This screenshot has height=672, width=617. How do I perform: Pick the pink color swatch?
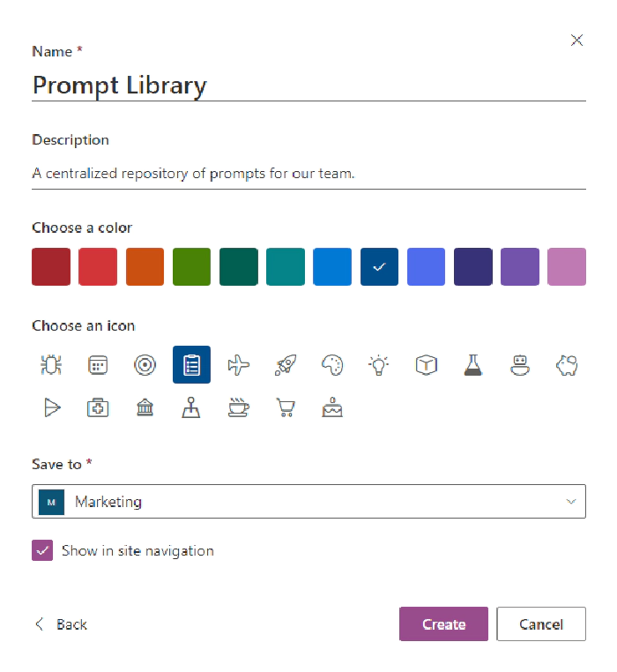[x=566, y=267]
